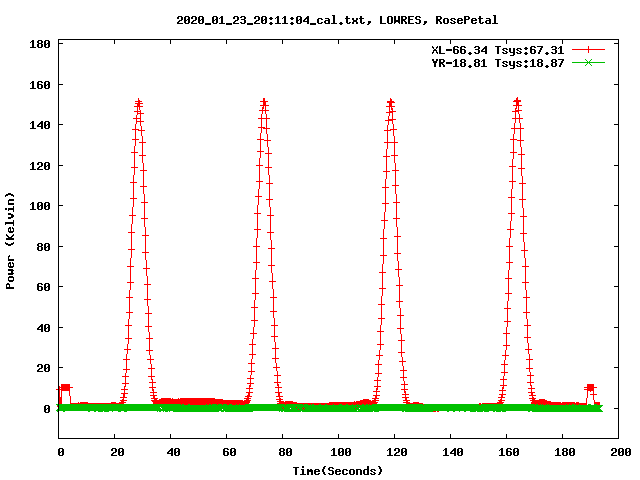Click the green YR legend line sample
640x480 pixels.
click(x=588, y=63)
